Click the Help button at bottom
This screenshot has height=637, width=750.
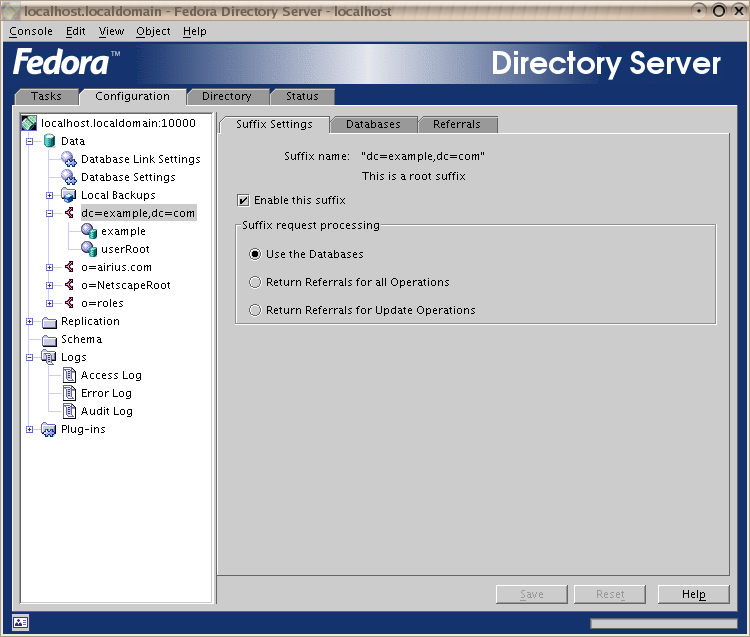[x=694, y=594]
